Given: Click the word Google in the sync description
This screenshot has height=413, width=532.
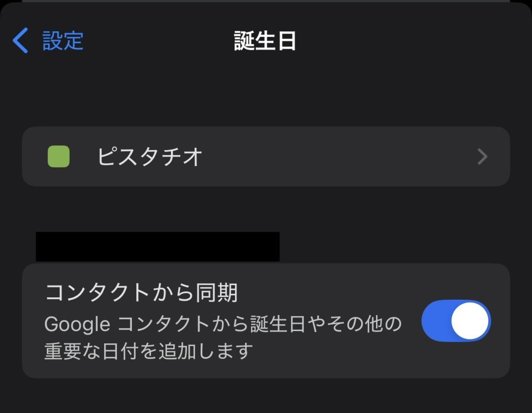Looking at the screenshot, I should (x=77, y=324).
